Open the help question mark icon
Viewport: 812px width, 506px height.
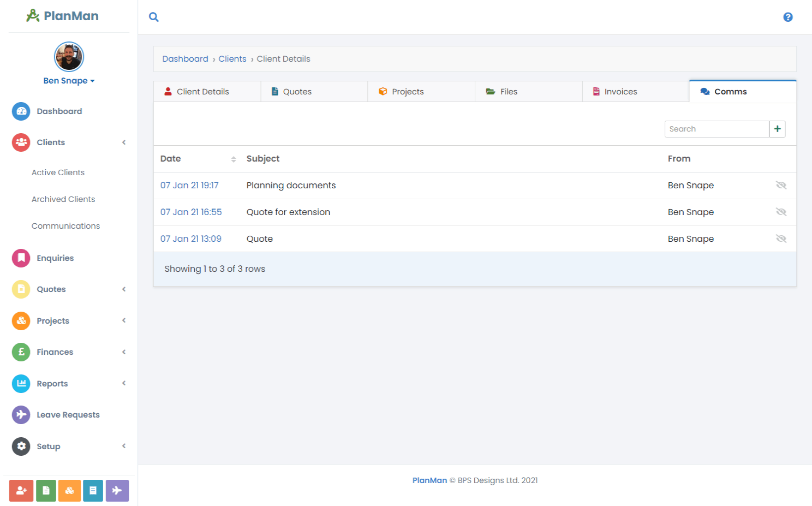pyautogui.click(x=788, y=17)
